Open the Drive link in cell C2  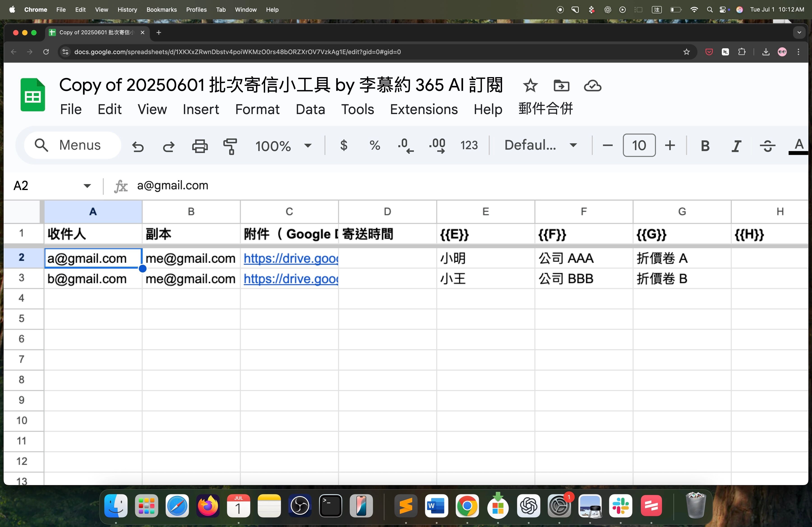click(291, 258)
